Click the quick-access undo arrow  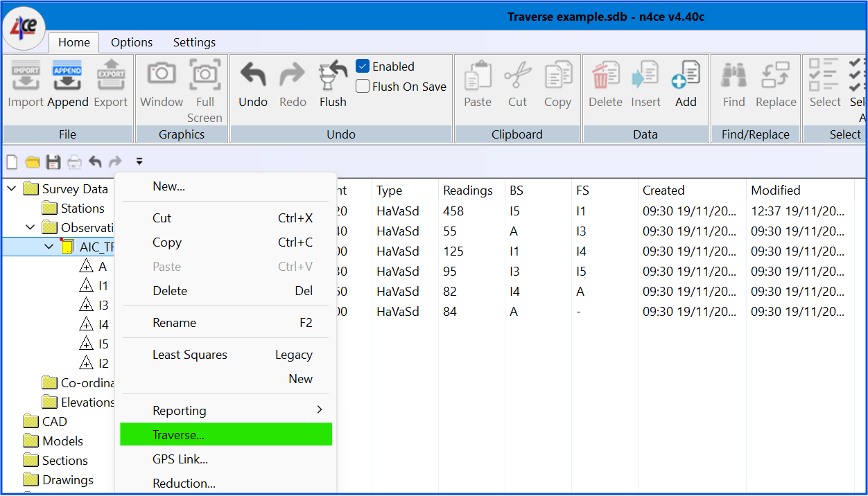[x=95, y=162]
